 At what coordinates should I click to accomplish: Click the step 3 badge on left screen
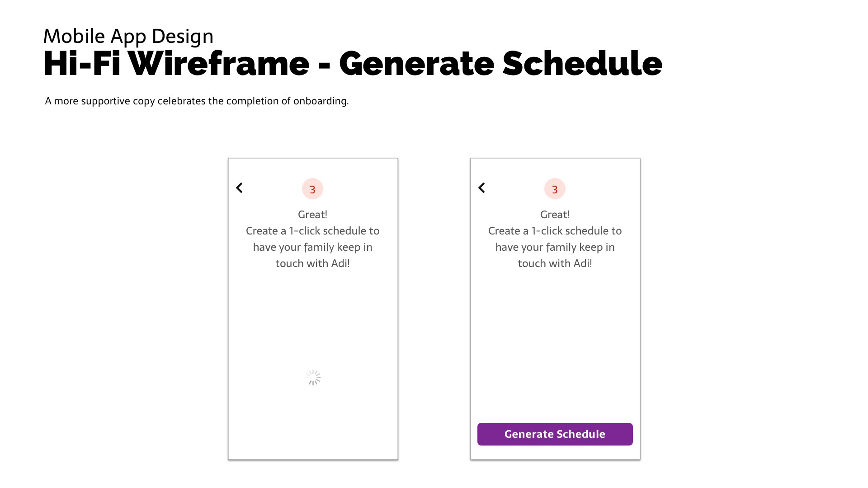point(312,189)
